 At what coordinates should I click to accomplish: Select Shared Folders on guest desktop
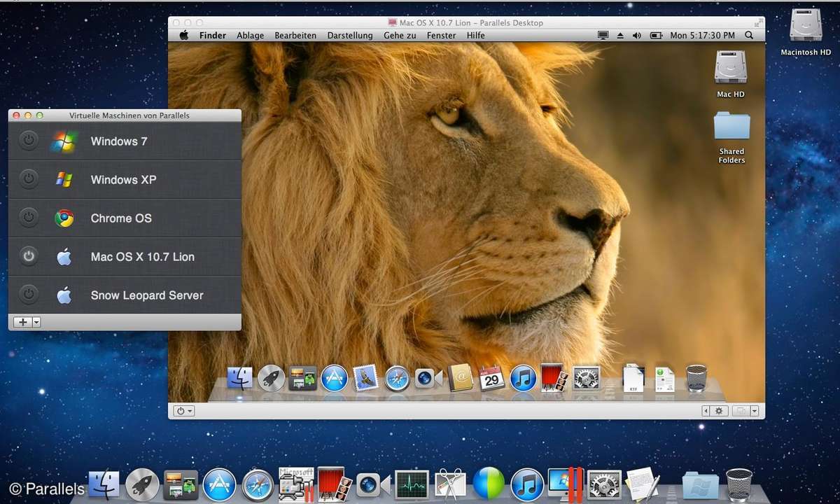pyautogui.click(x=731, y=138)
